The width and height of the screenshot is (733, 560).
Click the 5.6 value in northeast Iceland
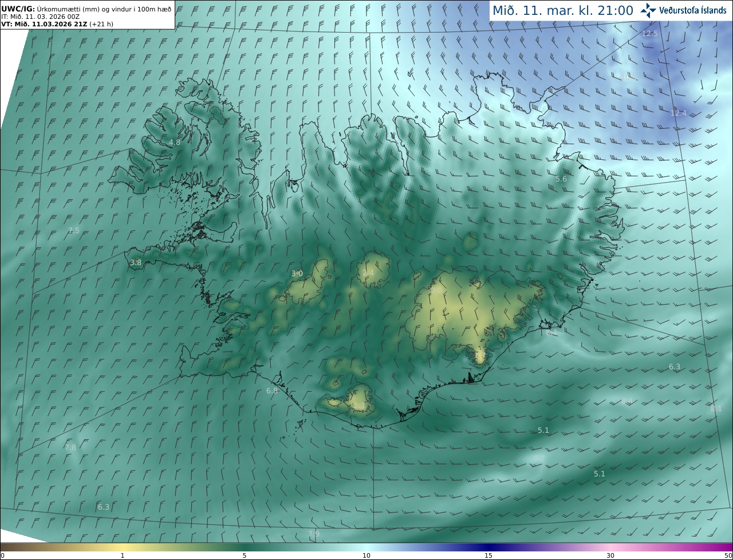point(561,179)
